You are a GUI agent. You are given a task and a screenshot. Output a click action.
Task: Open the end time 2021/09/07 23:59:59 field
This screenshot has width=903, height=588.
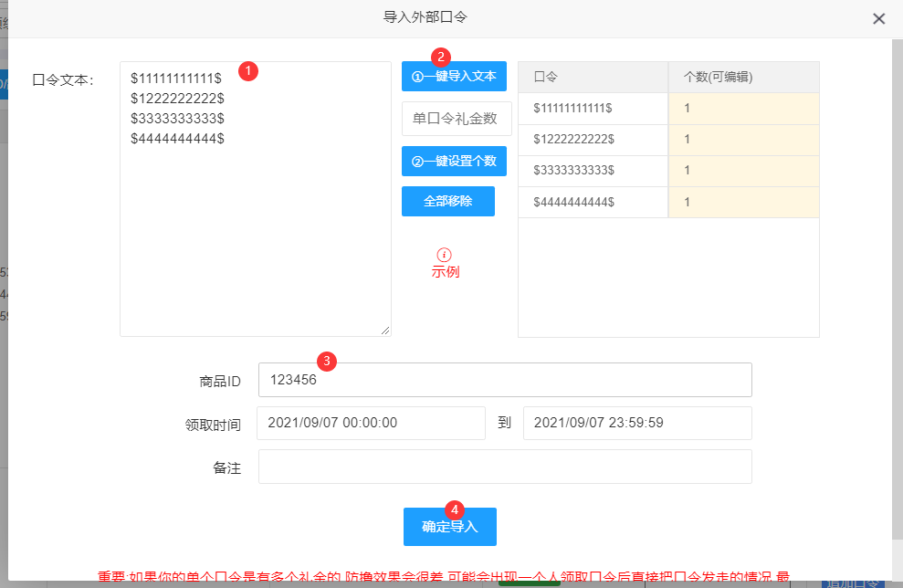pyautogui.click(x=637, y=423)
